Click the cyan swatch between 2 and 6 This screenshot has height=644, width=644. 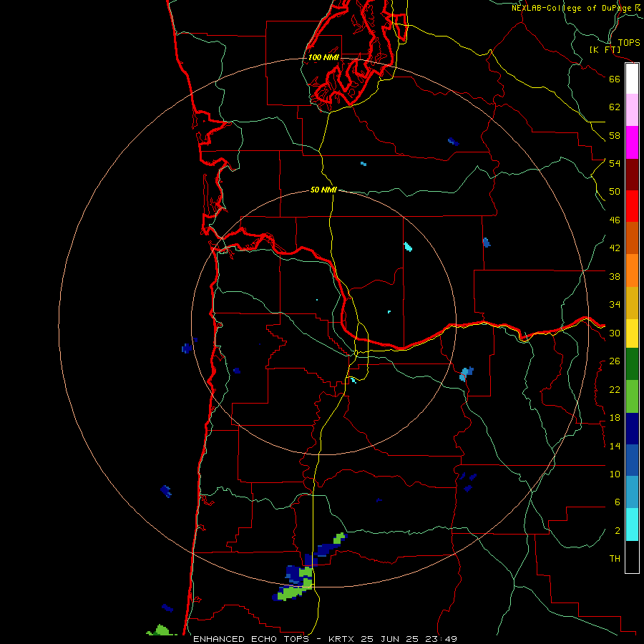pyautogui.click(x=632, y=525)
